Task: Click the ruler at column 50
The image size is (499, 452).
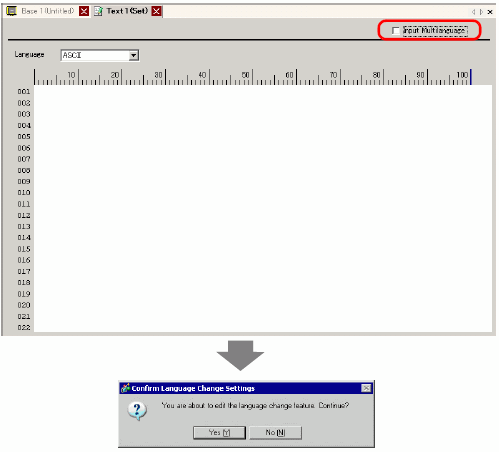Action: [252, 77]
